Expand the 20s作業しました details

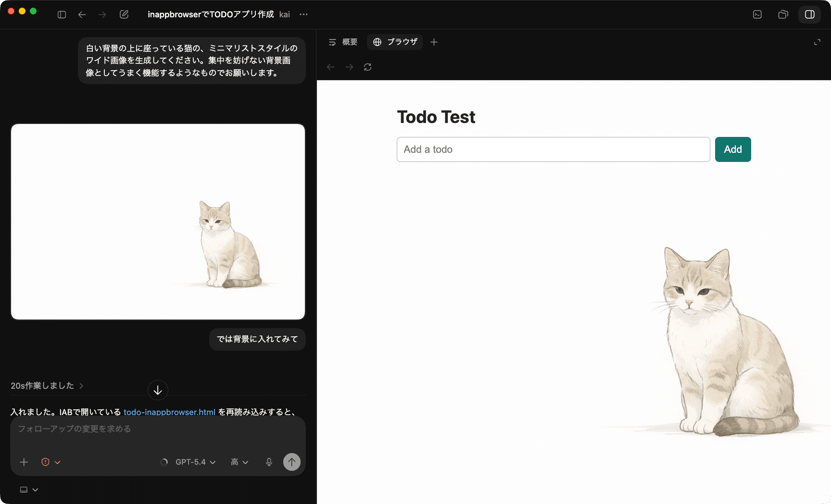coord(47,386)
